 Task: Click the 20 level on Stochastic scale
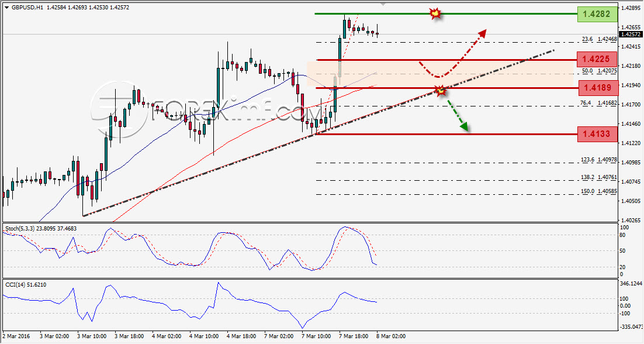pos(622,267)
